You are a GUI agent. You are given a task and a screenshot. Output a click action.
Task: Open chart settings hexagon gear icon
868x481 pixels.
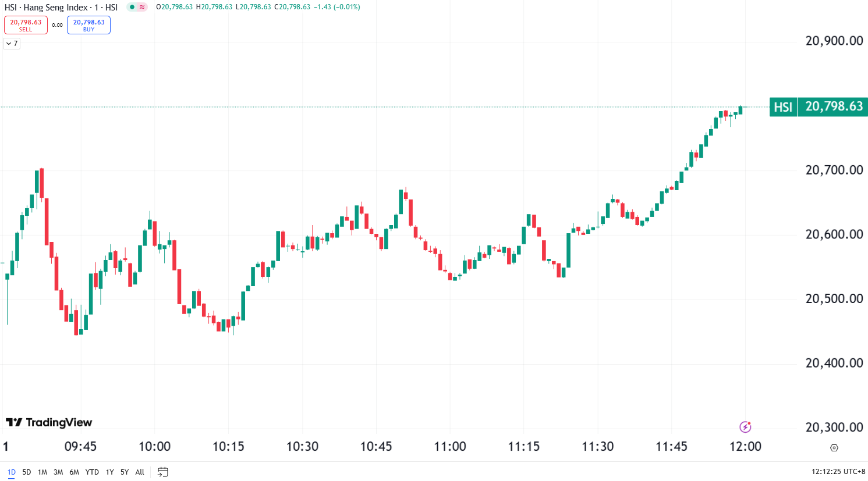pyautogui.click(x=834, y=447)
